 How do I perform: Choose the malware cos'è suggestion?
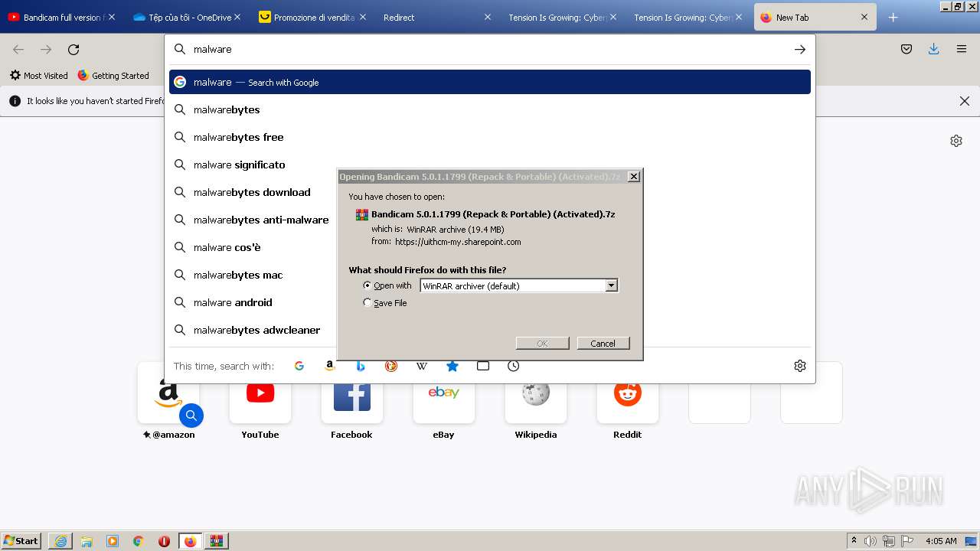click(x=490, y=247)
